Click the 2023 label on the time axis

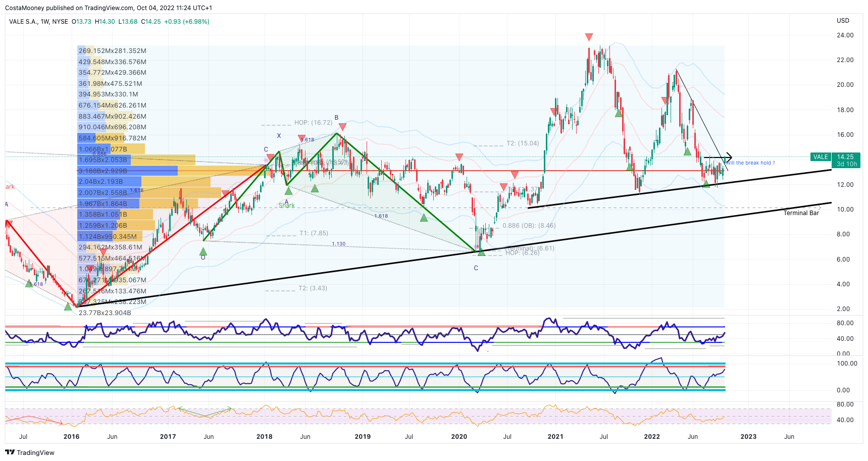748,437
